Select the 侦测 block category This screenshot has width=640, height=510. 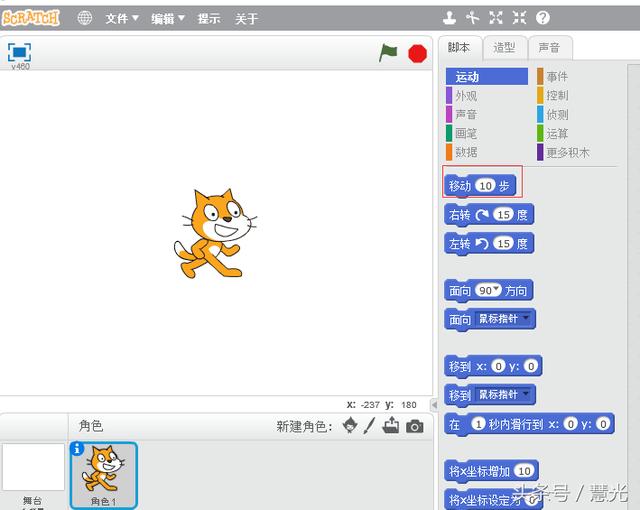coord(553,114)
